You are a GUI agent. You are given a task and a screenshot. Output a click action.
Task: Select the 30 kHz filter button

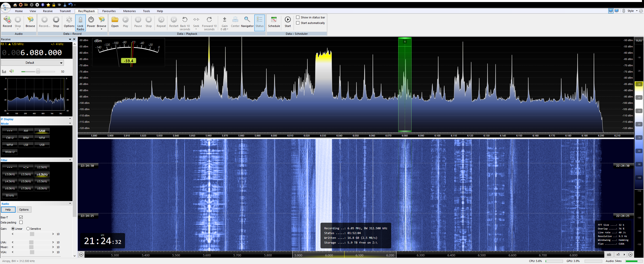point(10,195)
